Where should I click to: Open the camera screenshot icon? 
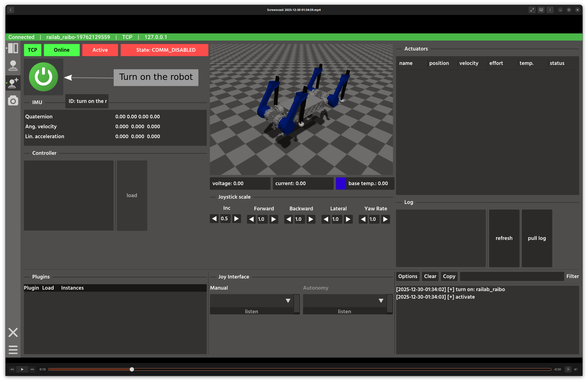(x=13, y=101)
